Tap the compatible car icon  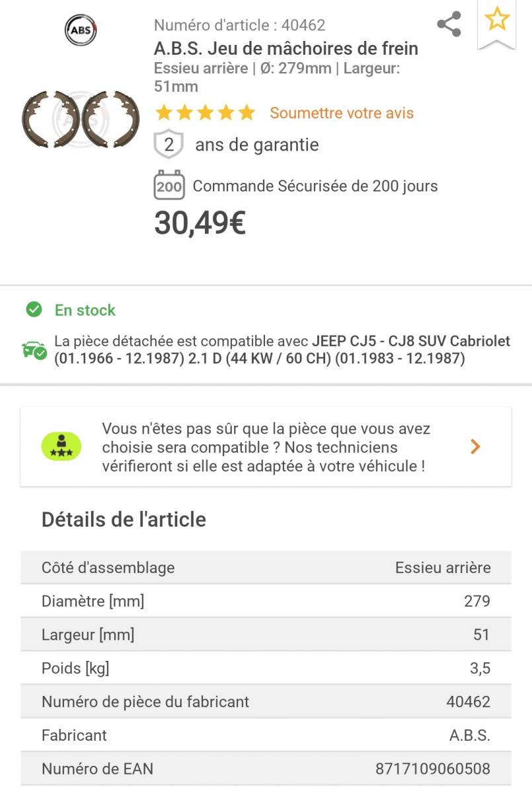[34, 350]
